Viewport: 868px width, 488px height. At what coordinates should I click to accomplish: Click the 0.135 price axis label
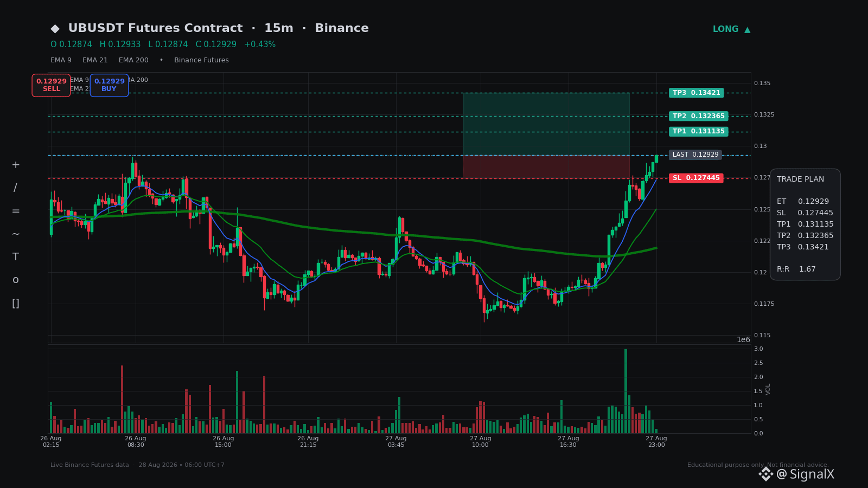[x=762, y=83]
